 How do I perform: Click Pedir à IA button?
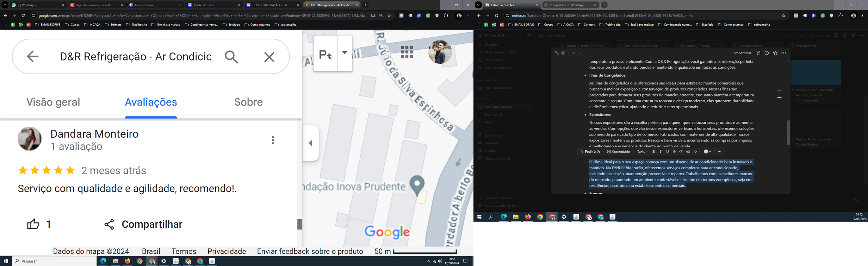(x=590, y=152)
